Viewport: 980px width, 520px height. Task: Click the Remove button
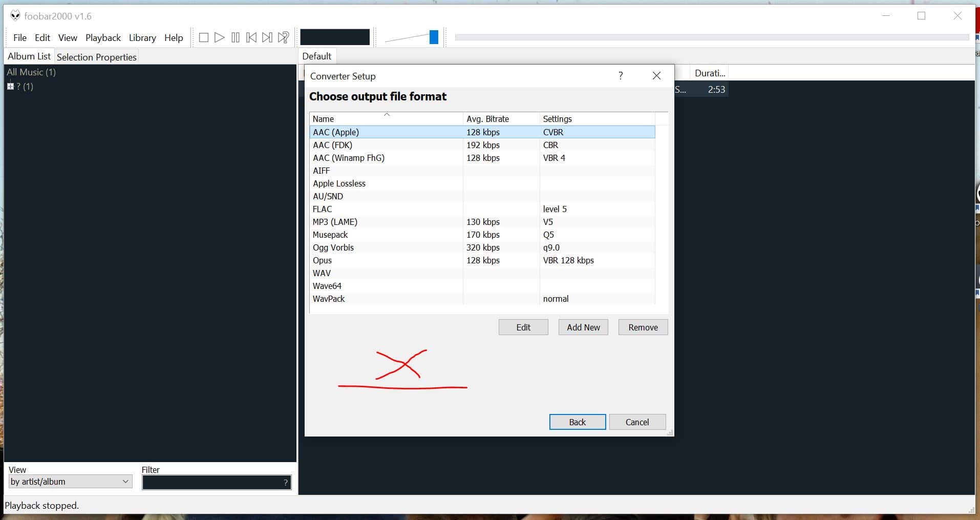tap(643, 327)
